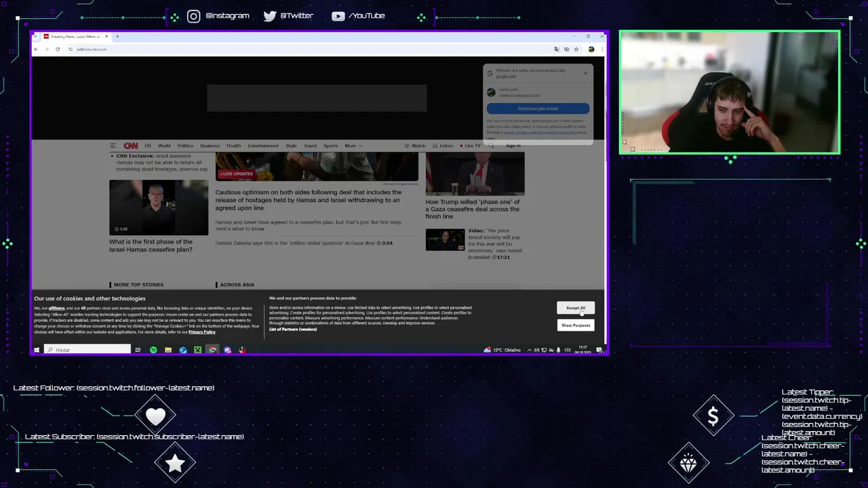Click the Chrome icon on the taskbar

coord(213,350)
